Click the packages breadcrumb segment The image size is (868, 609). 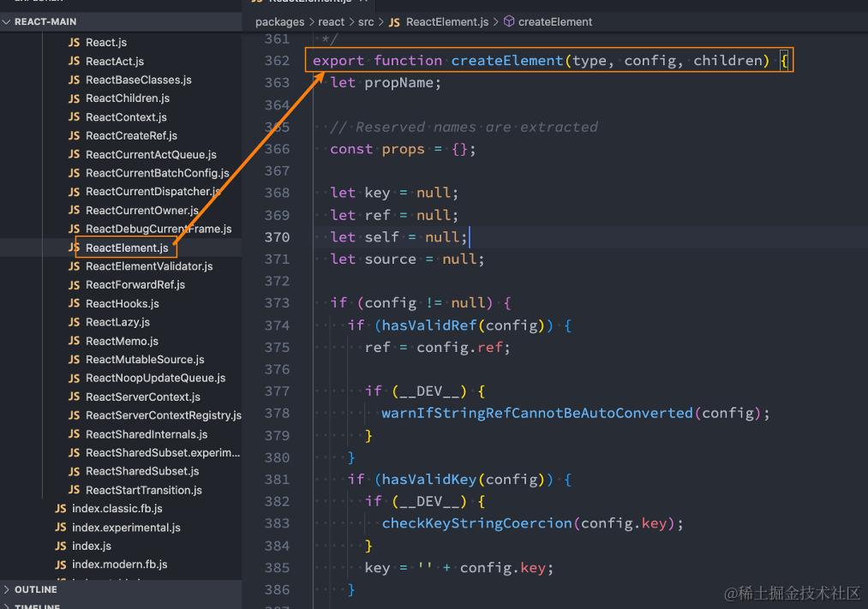click(x=279, y=21)
